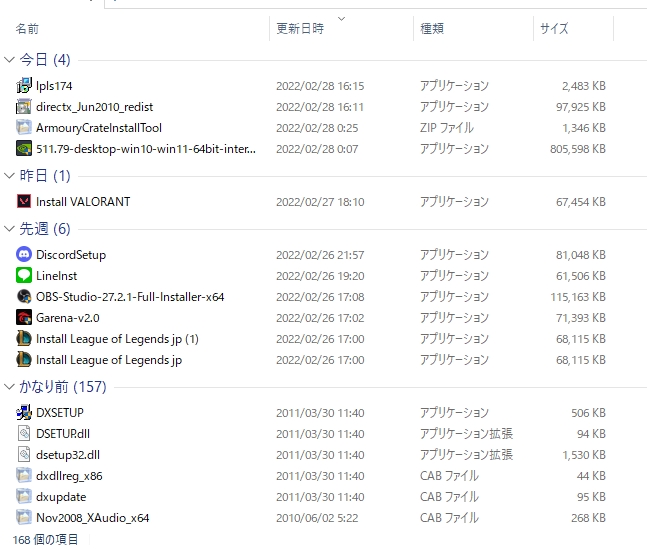Select the dxupdate file name
The height and width of the screenshot is (550, 647).
click(x=61, y=497)
